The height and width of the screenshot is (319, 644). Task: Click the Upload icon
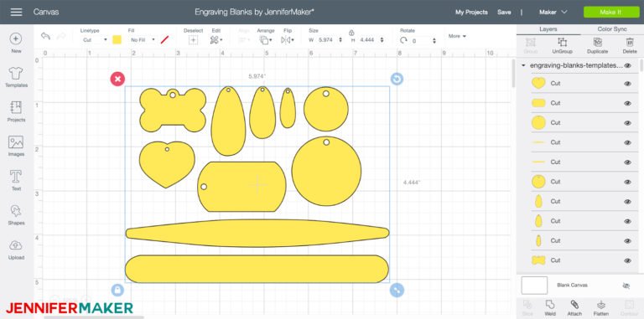16,250
